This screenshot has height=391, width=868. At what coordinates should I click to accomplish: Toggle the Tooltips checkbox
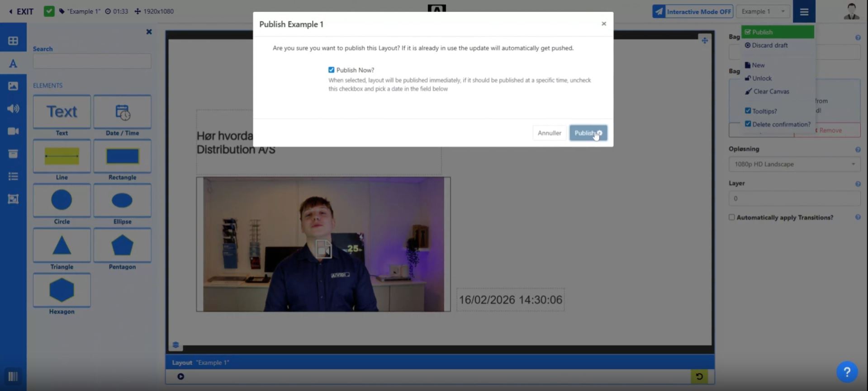tap(748, 111)
